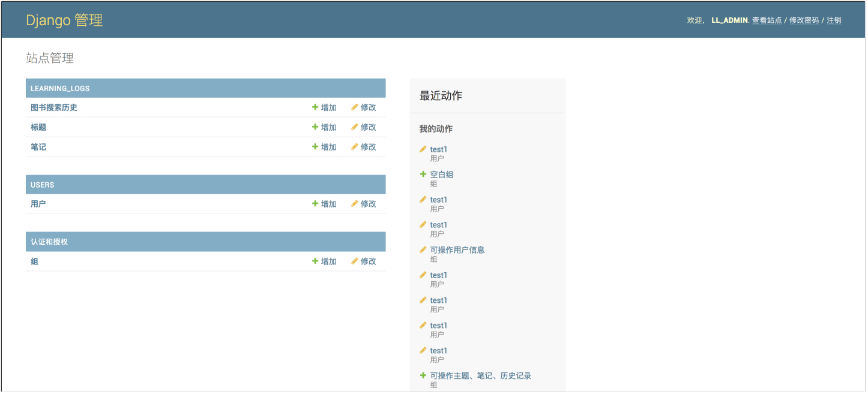Click the 站点管理 page heading
Viewport: 868px width, 394px height.
pos(50,58)
